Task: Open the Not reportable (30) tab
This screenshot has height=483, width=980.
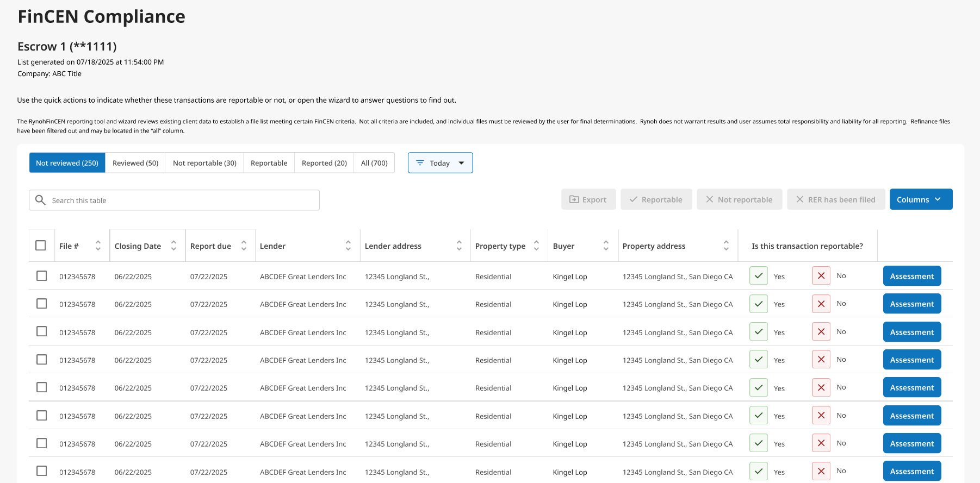Action: pyautogui.click(x=204, y=163)
